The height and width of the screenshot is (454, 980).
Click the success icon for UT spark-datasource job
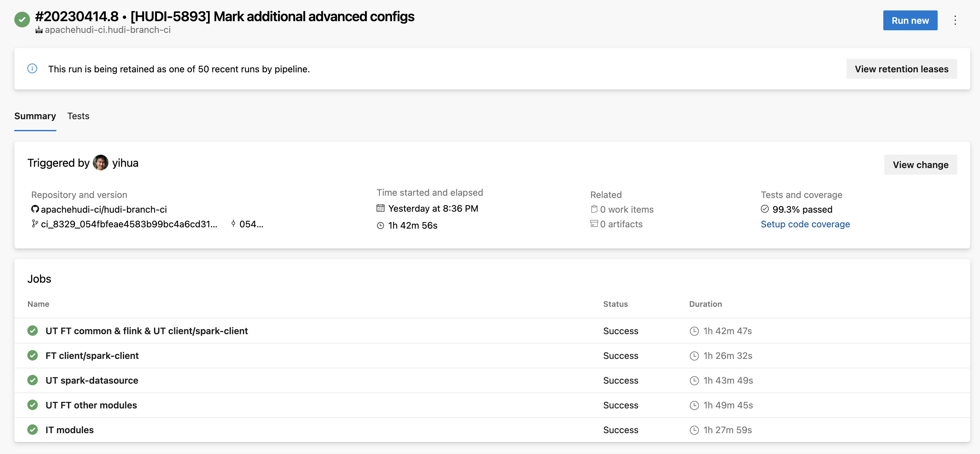33,380
